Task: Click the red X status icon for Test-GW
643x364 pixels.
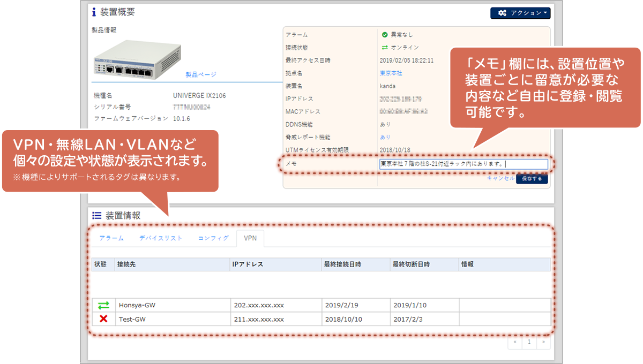Action: click(103, 319)
